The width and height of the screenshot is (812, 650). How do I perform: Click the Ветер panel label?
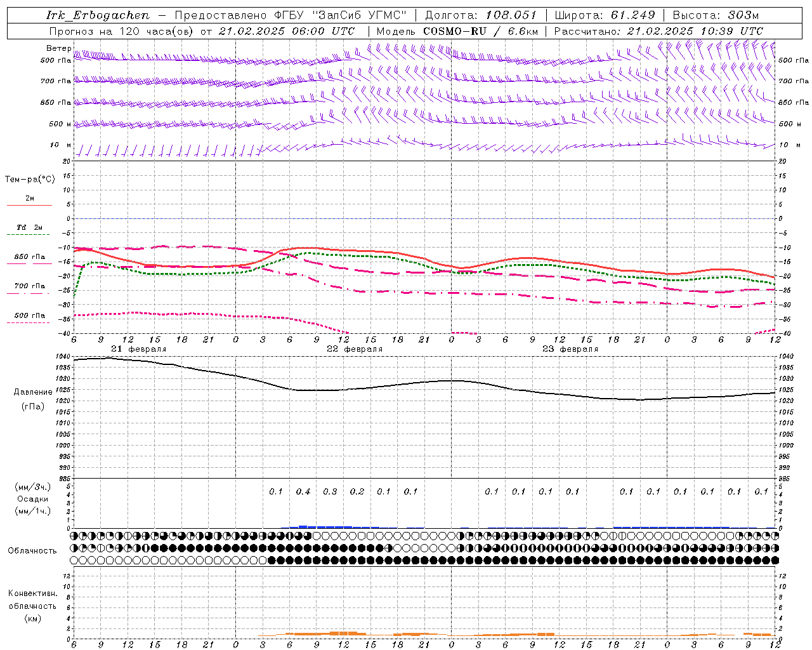(x=58, y=48)
